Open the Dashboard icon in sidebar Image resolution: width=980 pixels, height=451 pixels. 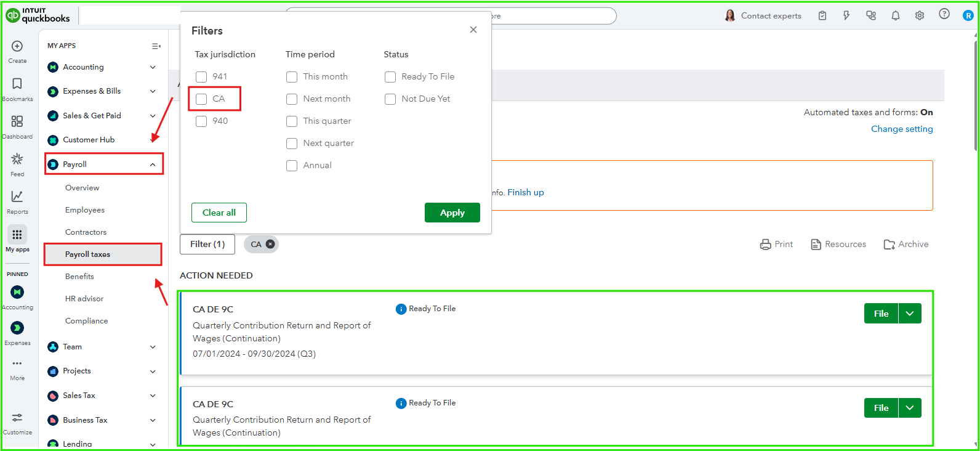(x=17, y=121)
